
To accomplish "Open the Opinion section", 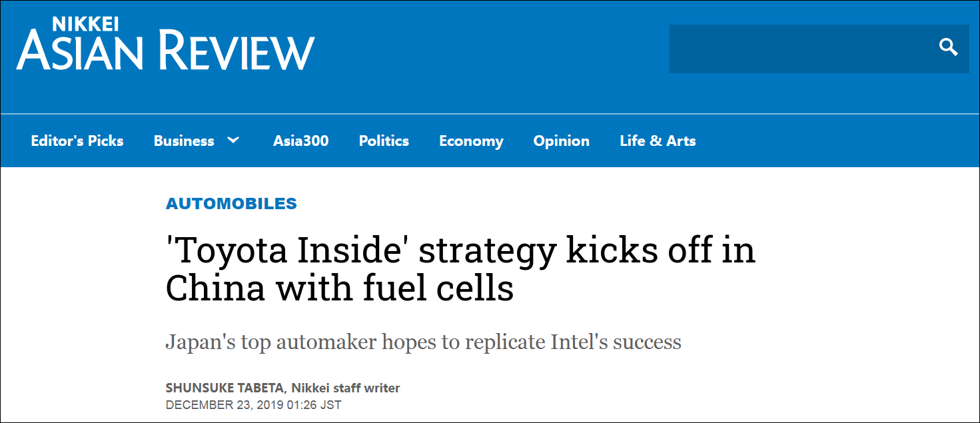I will click(561, 141).
